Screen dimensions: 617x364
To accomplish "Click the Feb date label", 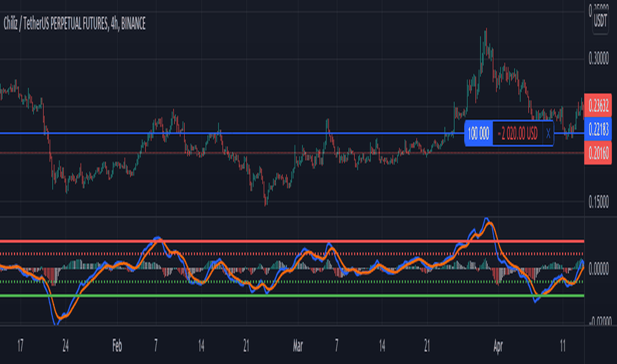I will click(117, 346).
